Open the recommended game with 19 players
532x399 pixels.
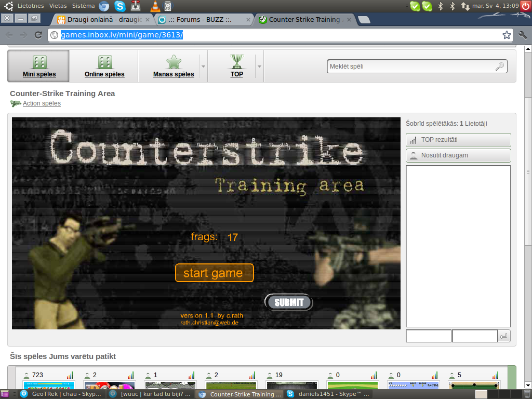292,385
